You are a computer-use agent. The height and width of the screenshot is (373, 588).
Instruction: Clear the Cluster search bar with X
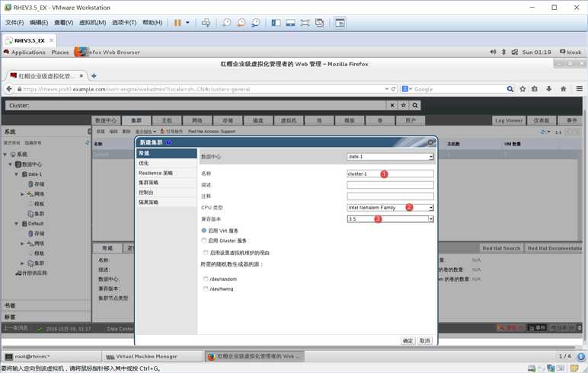point(392,106)
